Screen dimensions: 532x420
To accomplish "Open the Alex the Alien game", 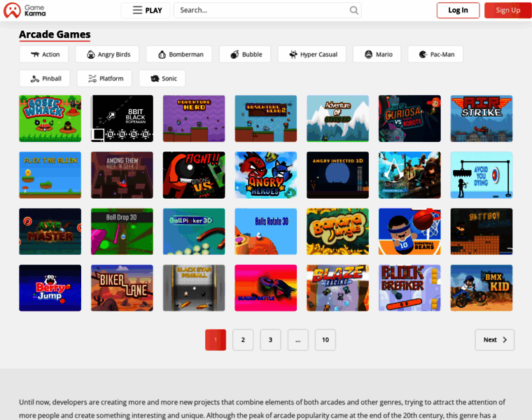I will pos(50,175).
